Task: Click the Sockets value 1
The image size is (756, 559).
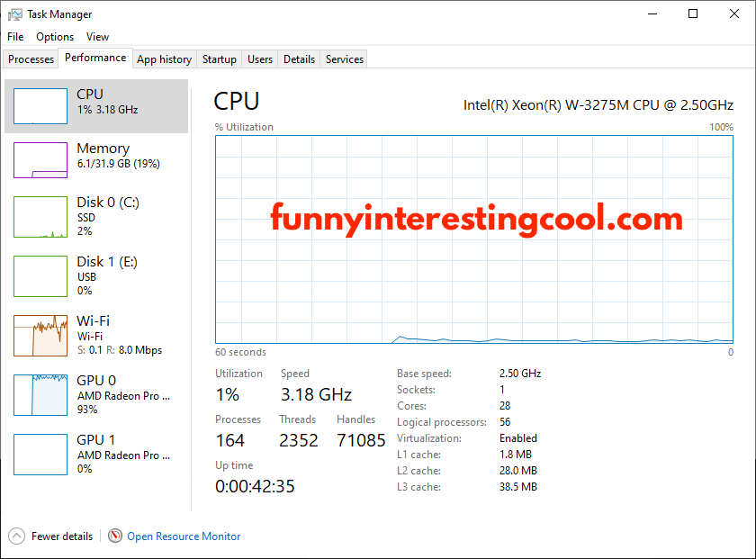Action: [x=502, y=389]
